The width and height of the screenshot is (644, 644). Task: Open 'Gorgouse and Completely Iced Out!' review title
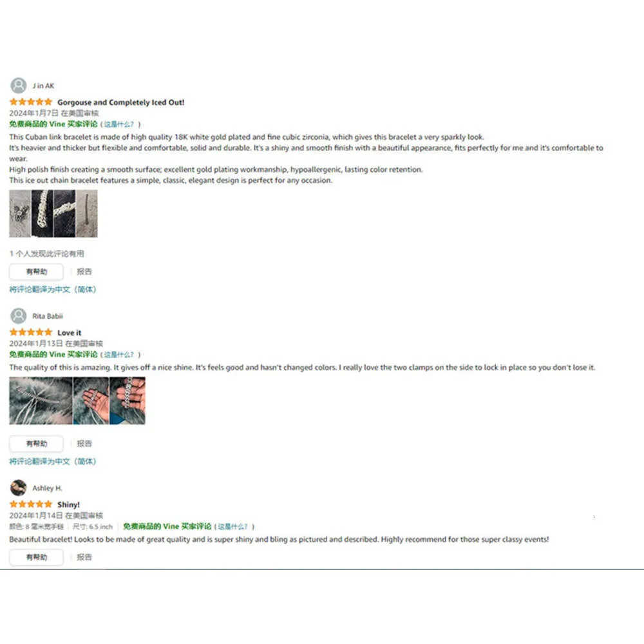[121, 102]
